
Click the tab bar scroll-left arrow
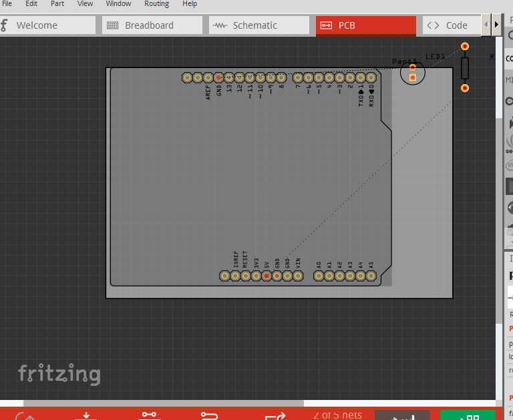coord(486,25)
